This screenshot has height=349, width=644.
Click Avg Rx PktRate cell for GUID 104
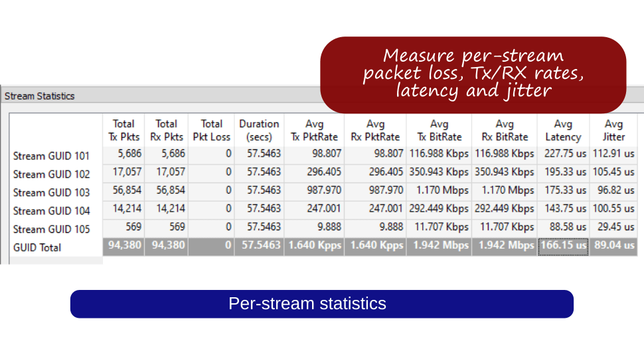click(x=375, y=210)
